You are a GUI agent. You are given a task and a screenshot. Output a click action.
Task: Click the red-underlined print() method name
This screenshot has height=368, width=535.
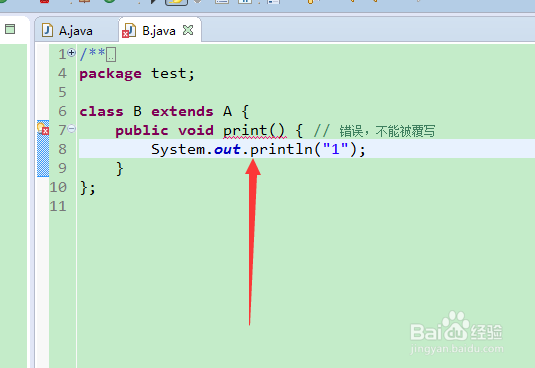click(x=255, y=131)
